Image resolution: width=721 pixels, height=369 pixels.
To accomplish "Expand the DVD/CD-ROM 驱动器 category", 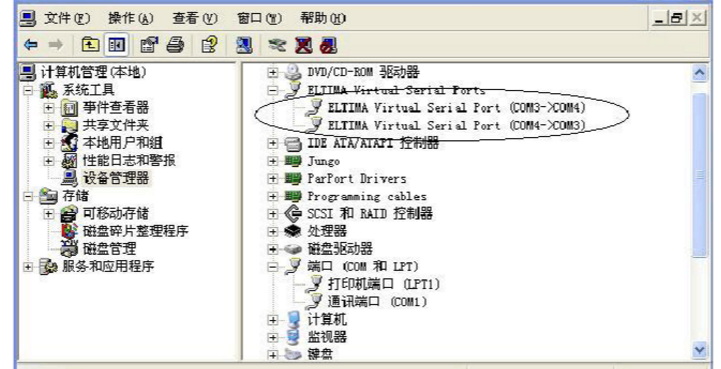I will coord(273,72).
